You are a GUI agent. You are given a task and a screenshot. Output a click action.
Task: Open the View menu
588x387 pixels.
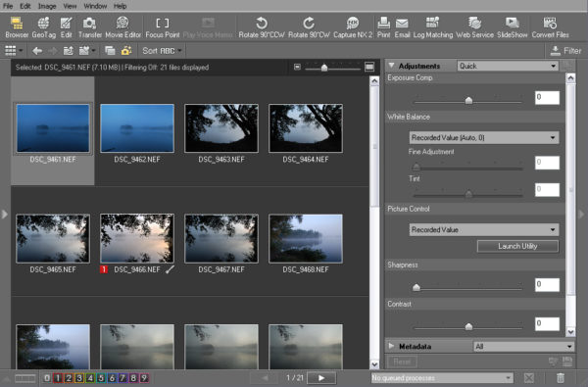coord(70,6)
